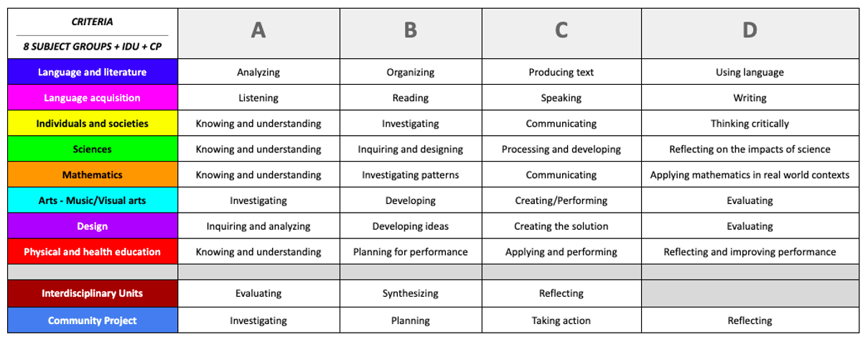
Task: Select the yellow Individuals and societies cell
Action: [x=92, y=124]
